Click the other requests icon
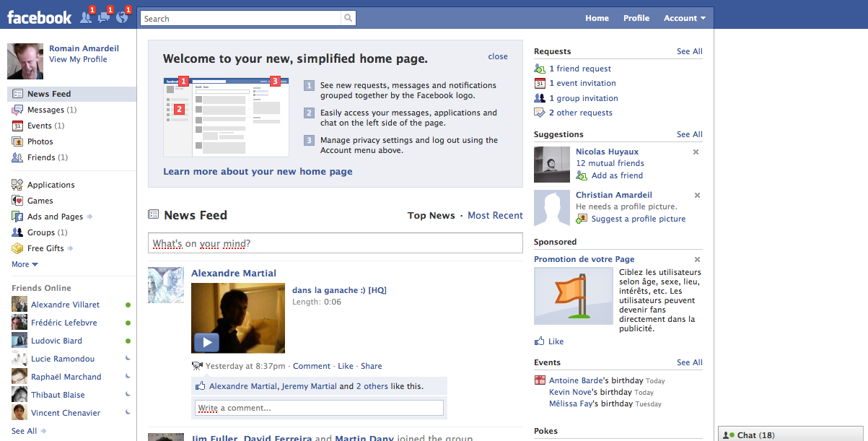 pos(540,113)
